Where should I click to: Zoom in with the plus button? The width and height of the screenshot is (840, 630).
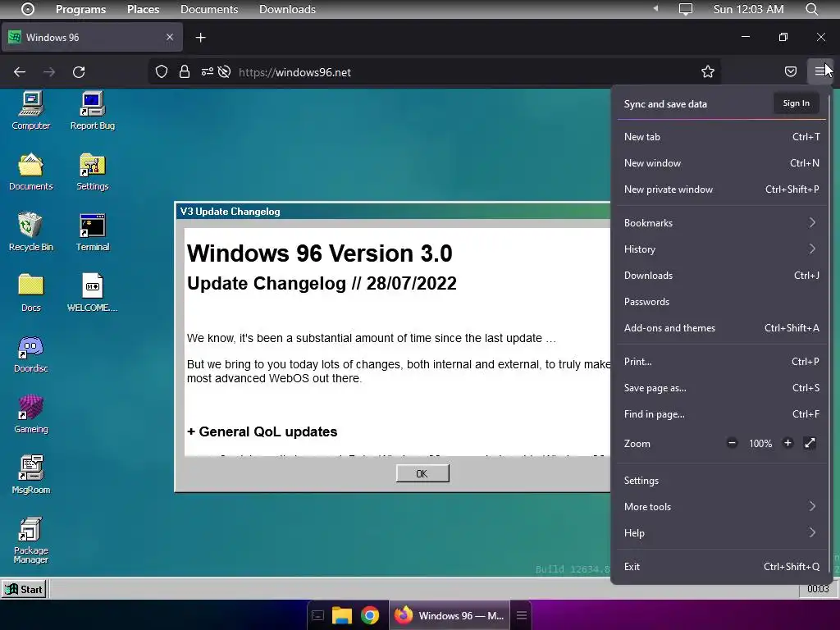click(x=787, y=443)
